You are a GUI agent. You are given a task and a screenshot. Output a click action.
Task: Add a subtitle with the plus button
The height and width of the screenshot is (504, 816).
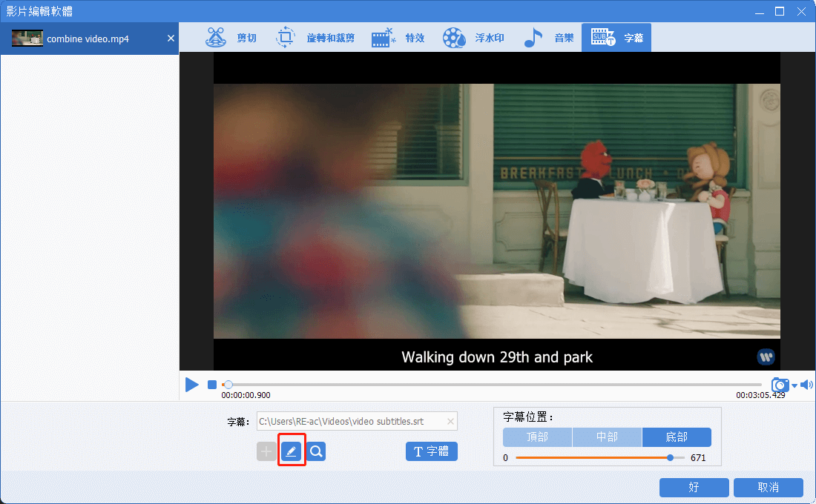[x=266, y=451]
